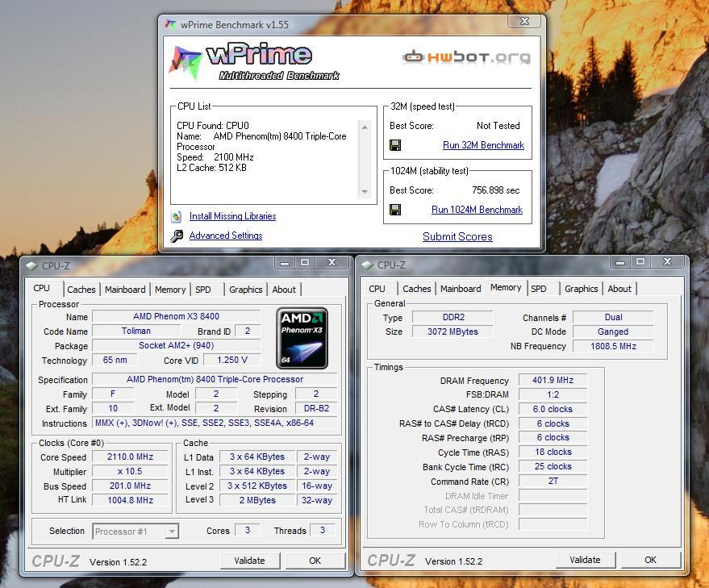Click the Package field Socket AM2+ (940)

[177, 345]
